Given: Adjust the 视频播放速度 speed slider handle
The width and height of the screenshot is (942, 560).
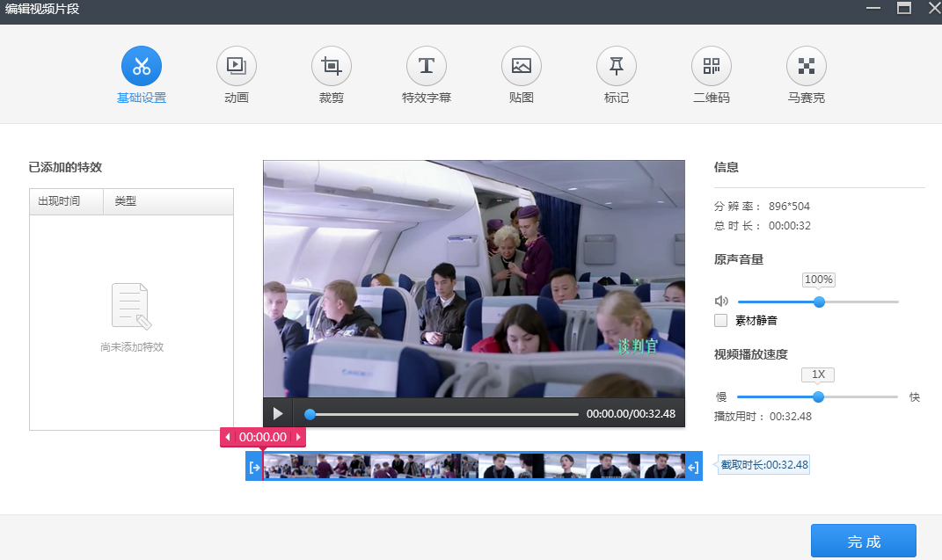Looking at the screenshot, I should click(818, 396).
